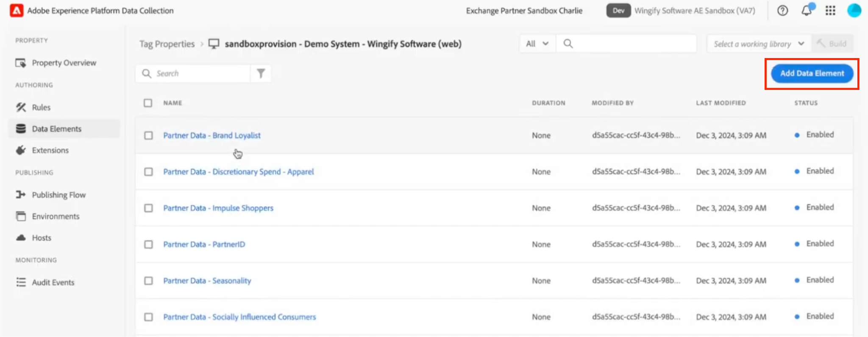
Task: Open Partner Data - PartnerID link
Action: point(204,244)
